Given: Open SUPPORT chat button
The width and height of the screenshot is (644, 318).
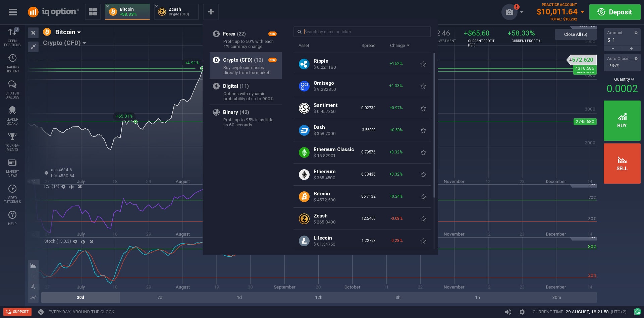Looking at the screenshot, I should point(17,312).
